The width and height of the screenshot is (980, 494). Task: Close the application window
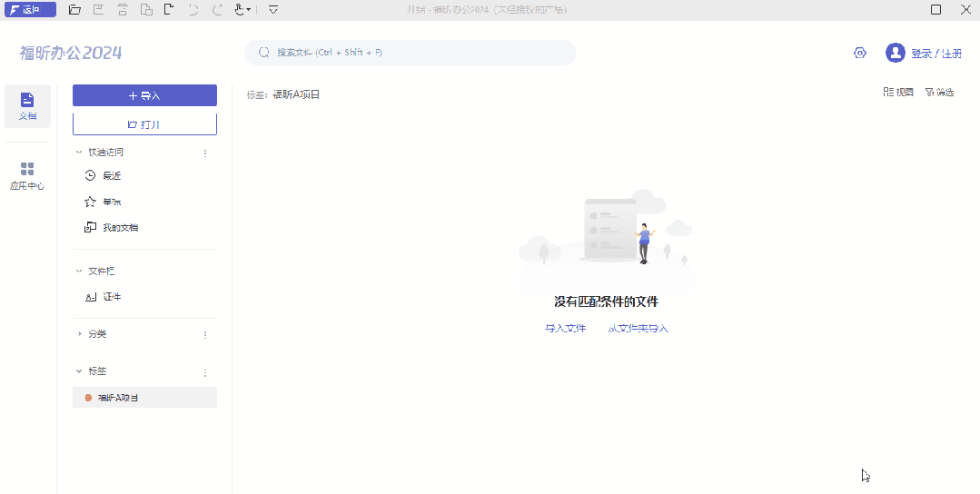point(965,9)
